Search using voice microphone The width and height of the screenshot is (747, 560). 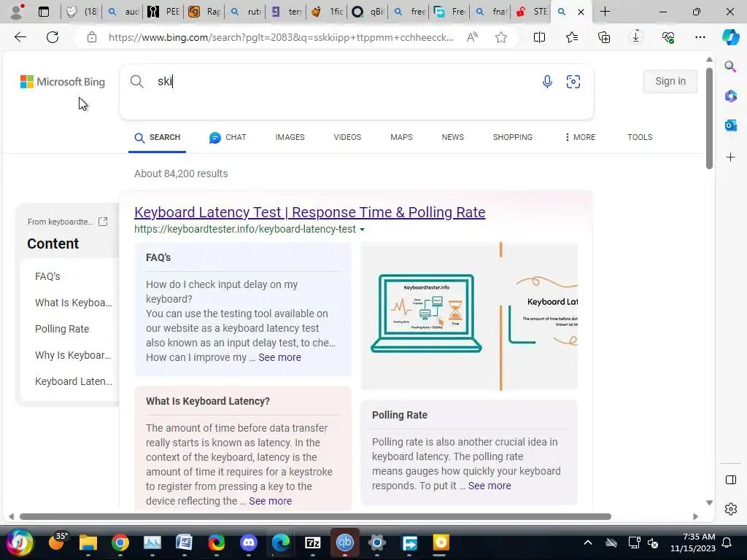pos(547,82)
